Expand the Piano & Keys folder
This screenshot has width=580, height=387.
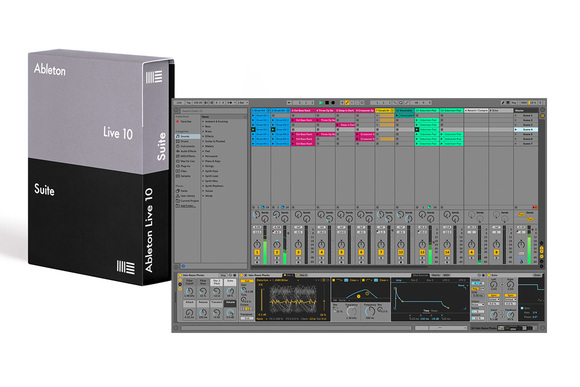pyautogui.click(x=213, y=161)
